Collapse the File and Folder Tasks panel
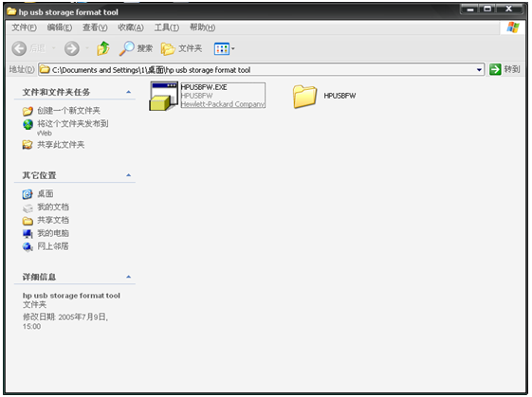The image size is (532, 397). tap(129, 92)
